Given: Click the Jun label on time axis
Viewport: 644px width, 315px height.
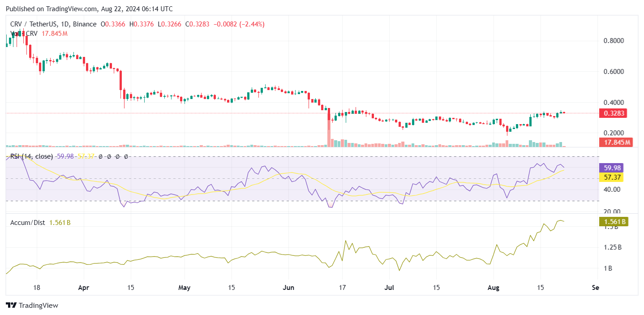Looking at the screenshot, I should pyautogui.click(x=288, y=288).
